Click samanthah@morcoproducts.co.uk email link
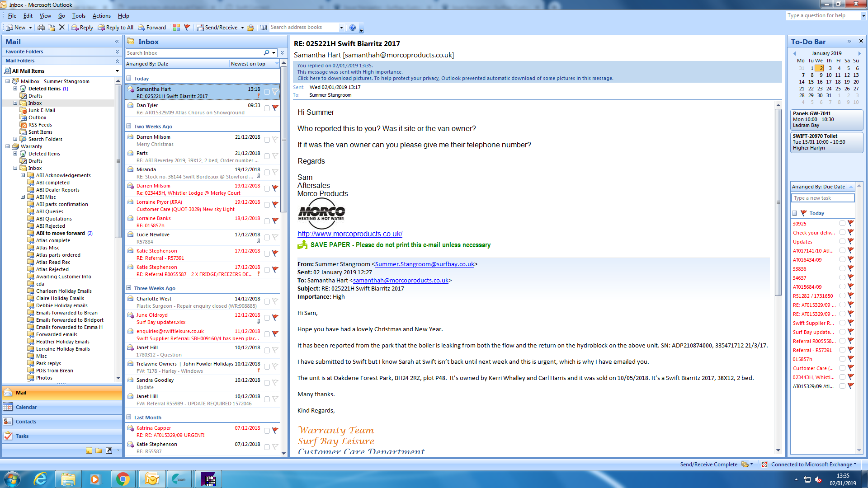The height and width of the screenshot is (488, 868). click(401, 280)
